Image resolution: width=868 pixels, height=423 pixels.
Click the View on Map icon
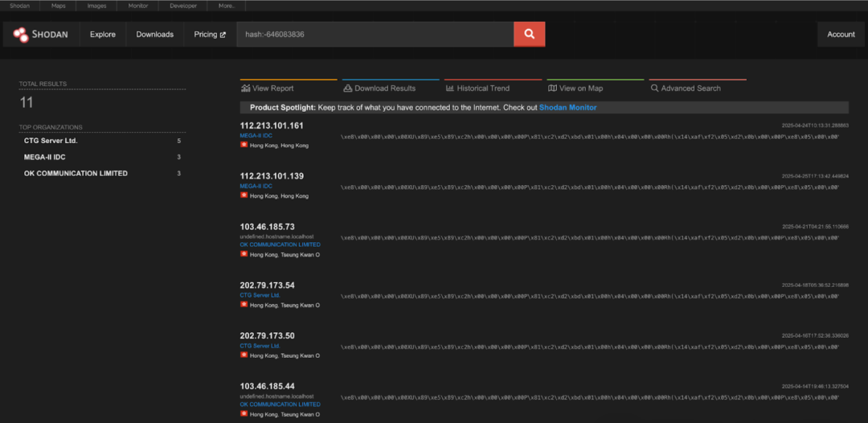pyautogui.click(x=552, y=88)
